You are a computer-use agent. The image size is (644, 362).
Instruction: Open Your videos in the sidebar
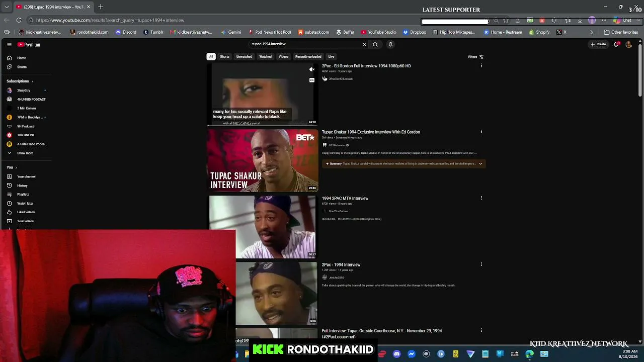25,221
